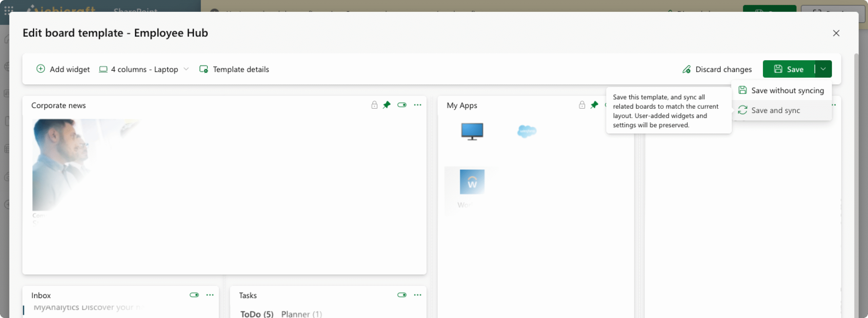Switch to the Planner tab in Tasks
This screenshot has width=868, height=318.
tap(301, 314)
